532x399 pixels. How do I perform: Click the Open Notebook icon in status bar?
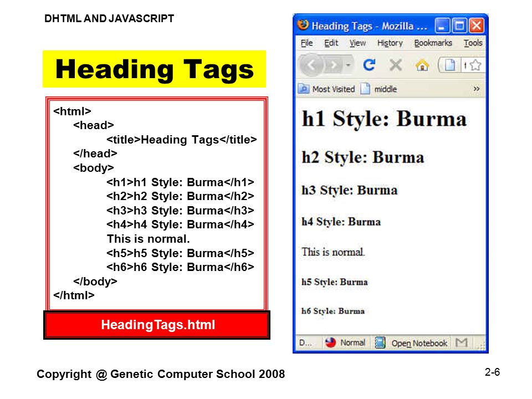380,342
